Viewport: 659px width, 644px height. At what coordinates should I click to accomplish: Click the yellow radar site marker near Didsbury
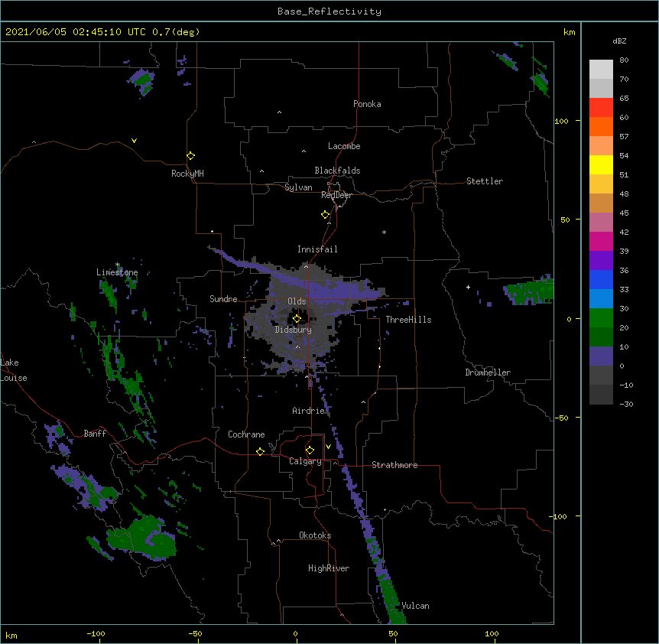297,319
